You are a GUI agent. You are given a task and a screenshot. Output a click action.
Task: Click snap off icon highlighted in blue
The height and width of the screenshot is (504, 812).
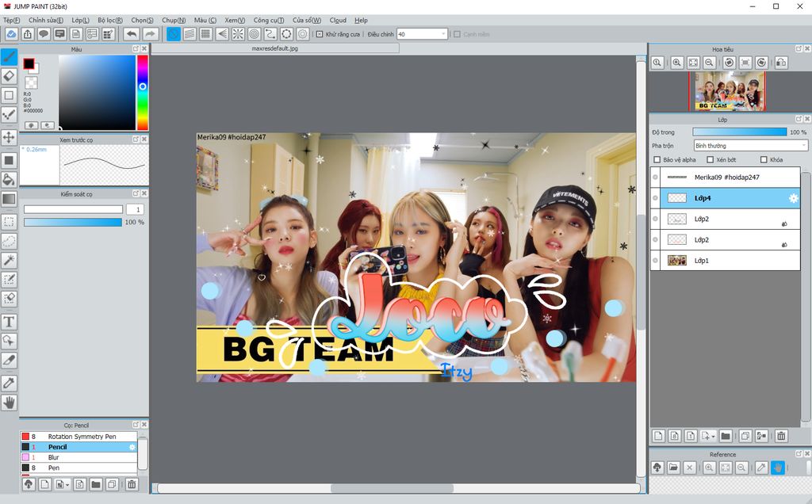point(174,34)
